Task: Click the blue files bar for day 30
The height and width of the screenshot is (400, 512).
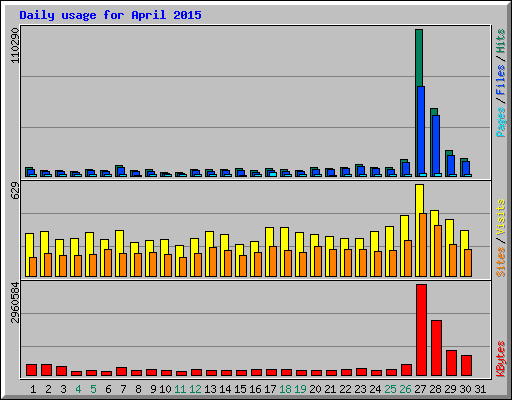Action: coord(466,168)
